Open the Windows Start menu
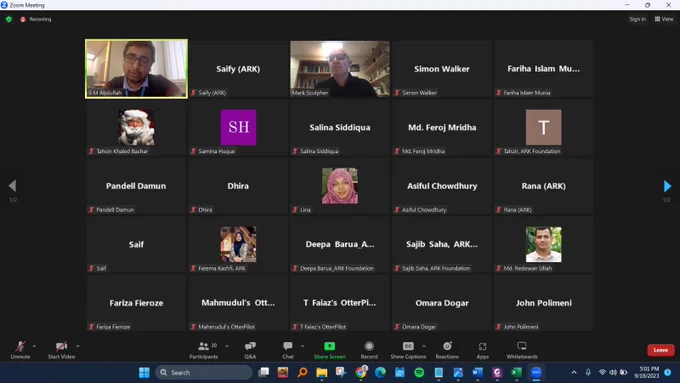This screenshot has height=383, width=680. pyautogui.click(x=144, y=373)
